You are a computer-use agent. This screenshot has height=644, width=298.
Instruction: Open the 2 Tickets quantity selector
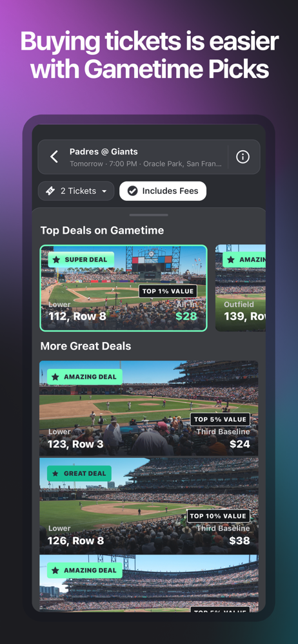pyautogui.click(x=75, y=191)
